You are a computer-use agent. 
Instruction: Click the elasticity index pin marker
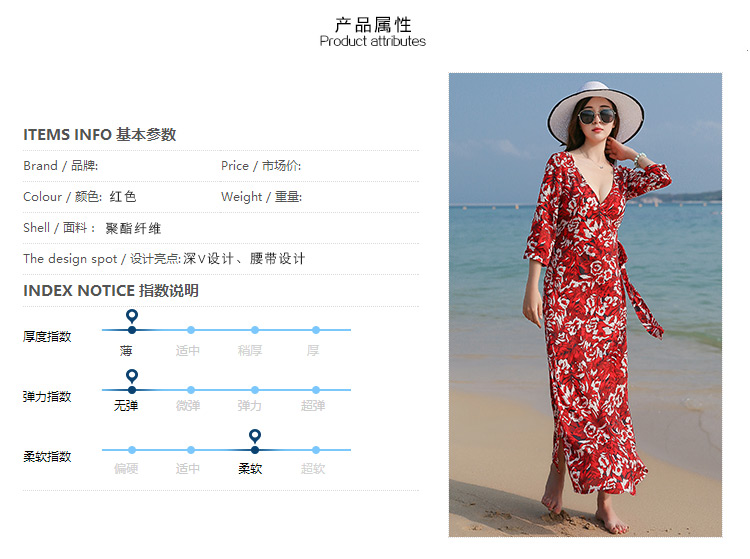pos(132,376)
